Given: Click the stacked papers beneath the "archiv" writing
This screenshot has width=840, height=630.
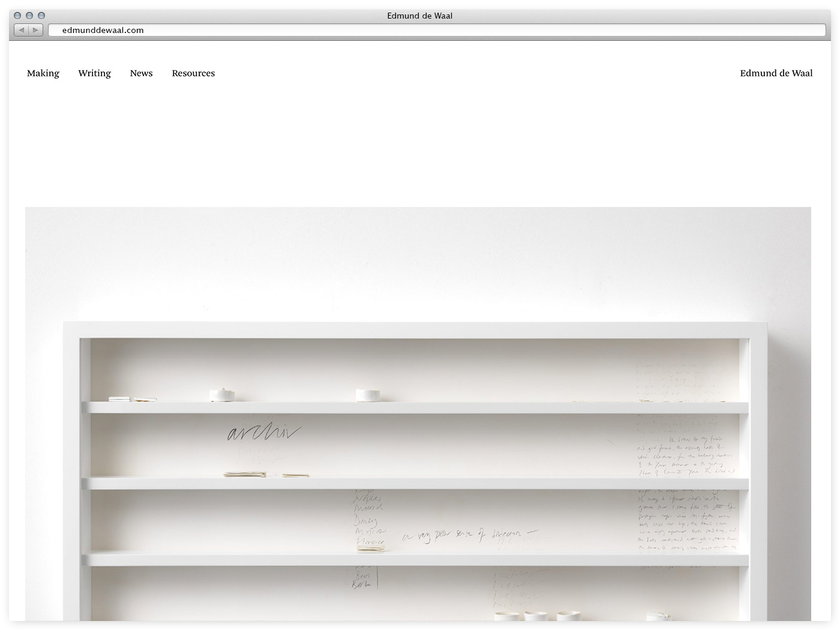Looking at the screenshot, I should (245, 475).
